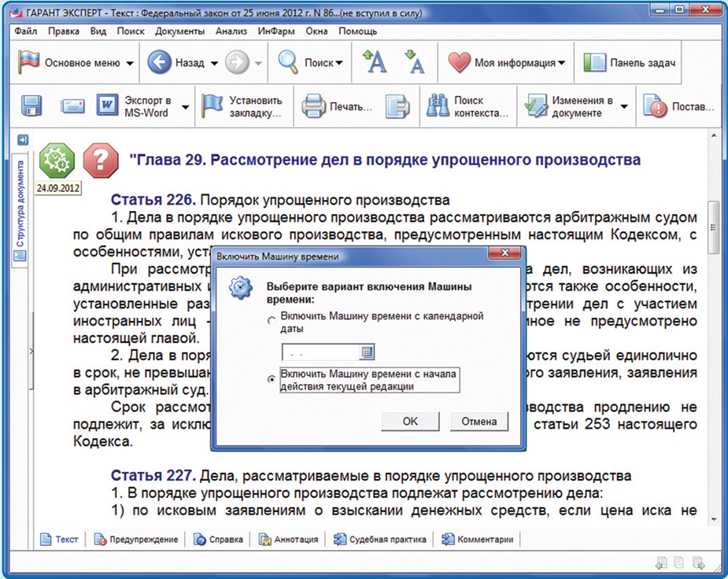Image resolution: width=728 pixels, height=579 pixels.
Task: Click the vertical scrollbar thumb
Action: (x=713, y=227)
